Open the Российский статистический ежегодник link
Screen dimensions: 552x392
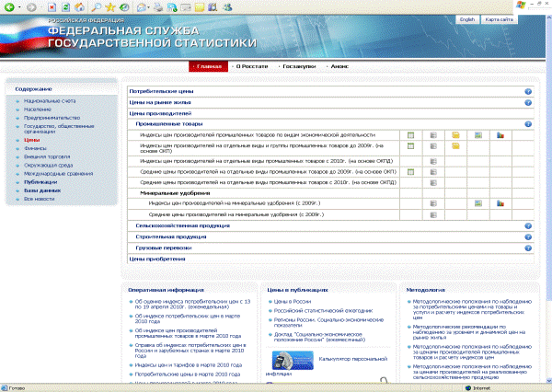pyautogui.click(x=323, y=311)
